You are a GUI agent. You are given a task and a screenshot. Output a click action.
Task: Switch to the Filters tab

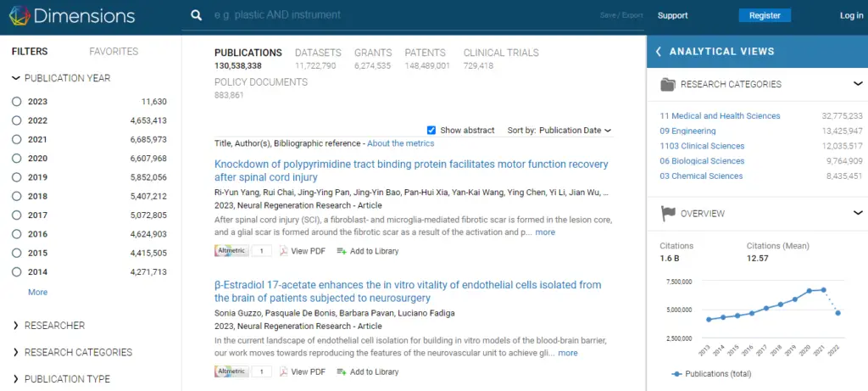coord(30,52)
